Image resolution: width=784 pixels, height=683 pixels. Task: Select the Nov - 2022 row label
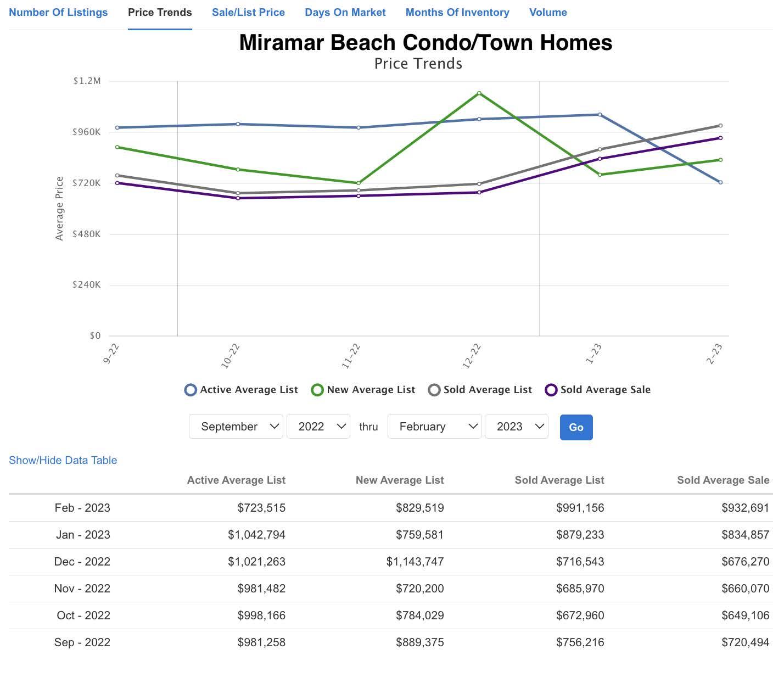[82, 589]
